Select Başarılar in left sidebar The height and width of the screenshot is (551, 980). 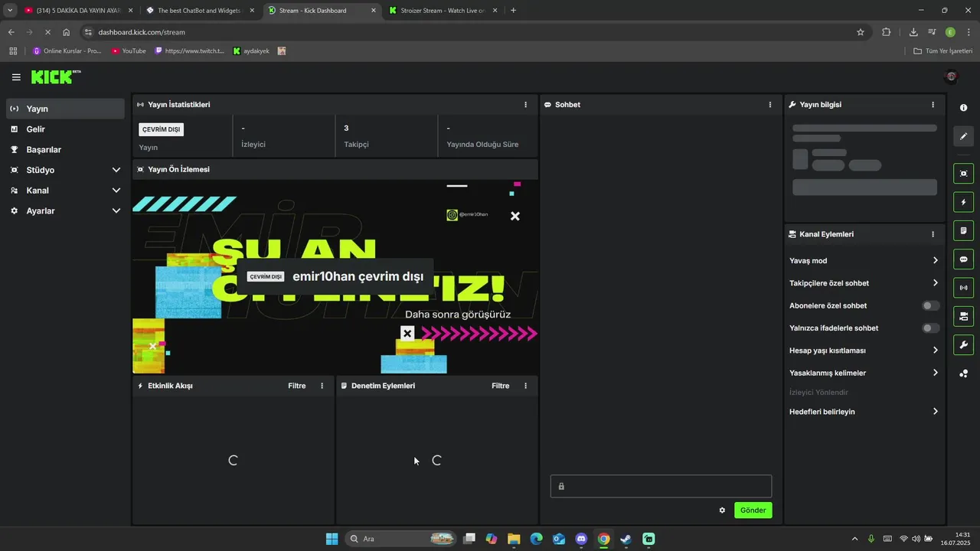pos(65,150)
